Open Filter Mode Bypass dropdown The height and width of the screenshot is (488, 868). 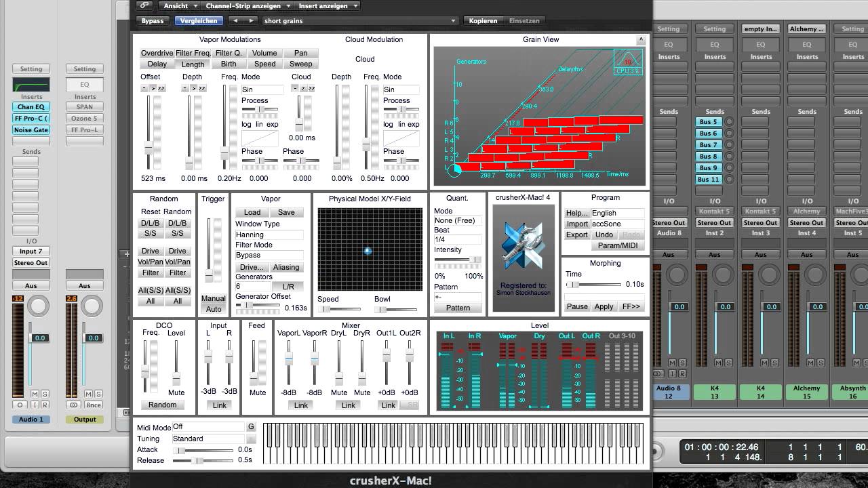[x=269, y=255]
